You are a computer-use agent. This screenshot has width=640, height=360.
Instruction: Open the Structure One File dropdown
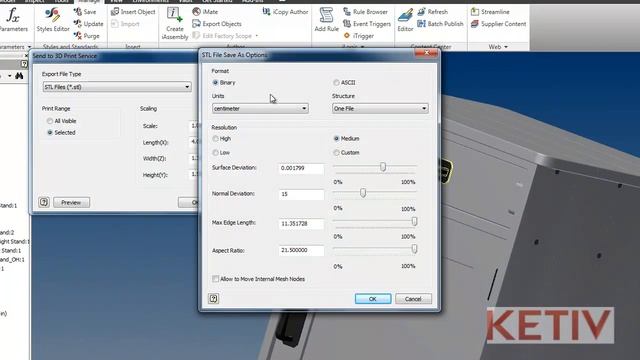tap(380, 109)
